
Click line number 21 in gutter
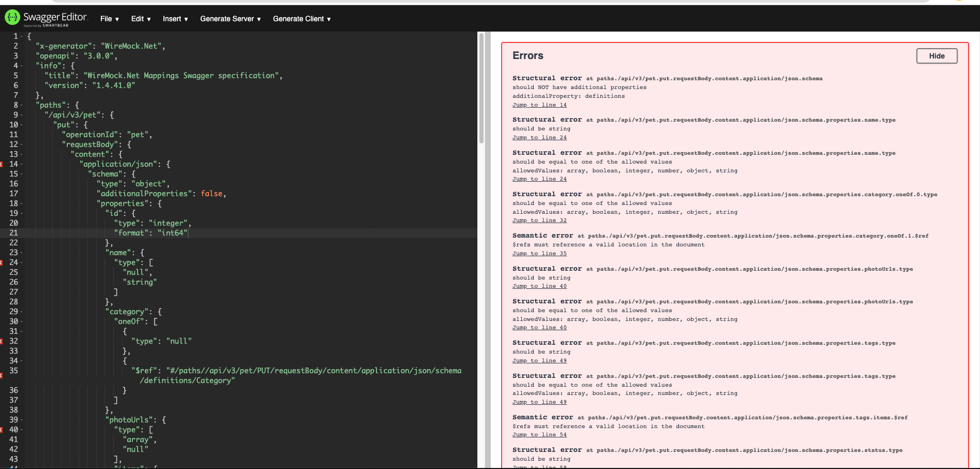(x=13, y=233)
